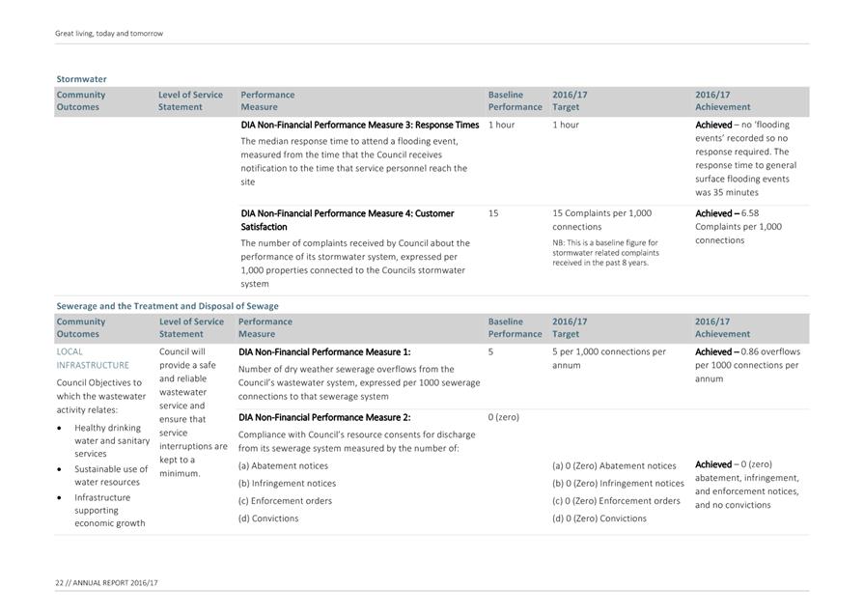Click the 'DIA Non-Financial Performance Measure 1:' title
The height and width of the screenshot is (616, 864).
(x=324, y=352)
